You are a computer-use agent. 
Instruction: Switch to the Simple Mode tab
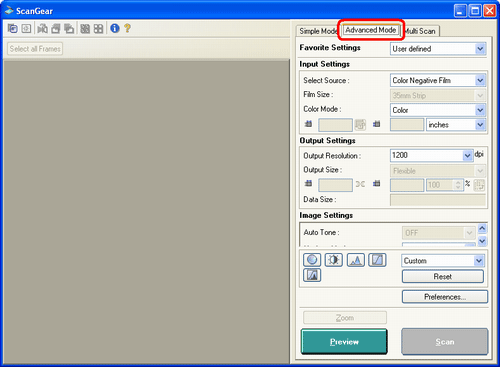pyautogui.click(x=318, y=31)
